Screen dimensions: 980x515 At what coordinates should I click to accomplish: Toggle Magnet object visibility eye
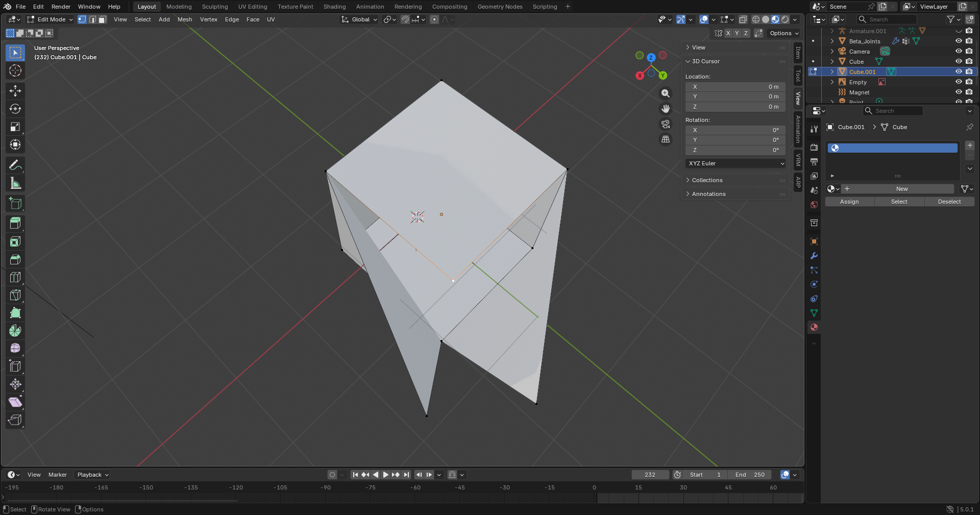pos(959,92)
